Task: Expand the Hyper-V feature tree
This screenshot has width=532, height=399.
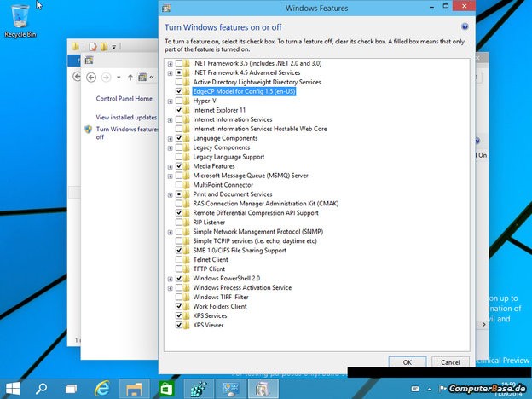Action: point(171,101)
